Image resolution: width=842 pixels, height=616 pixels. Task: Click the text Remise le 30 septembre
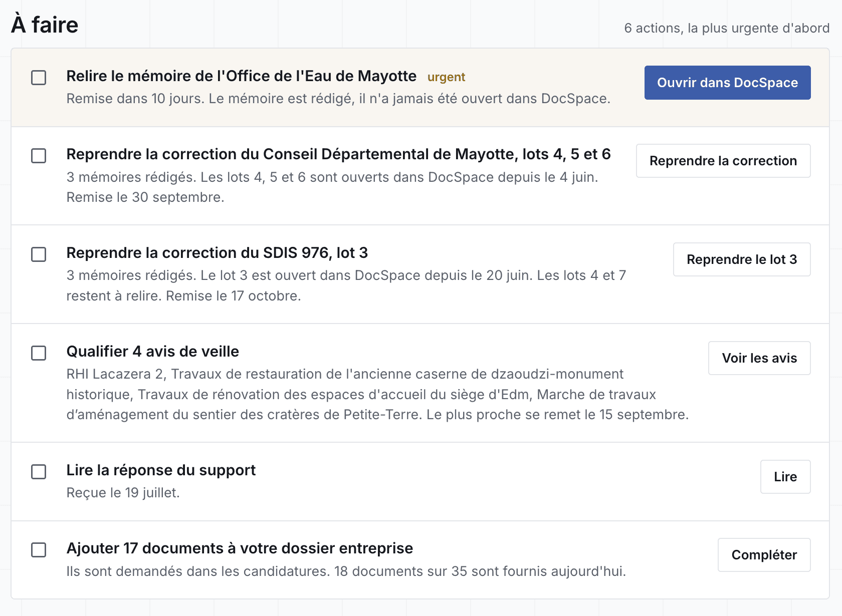[145, 197]
